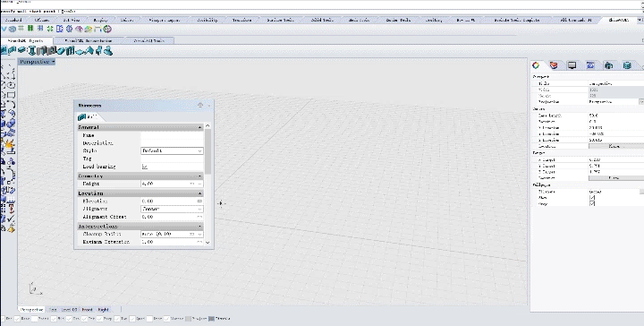Open the Properties color-wheel panel tab

coord(536,65)
